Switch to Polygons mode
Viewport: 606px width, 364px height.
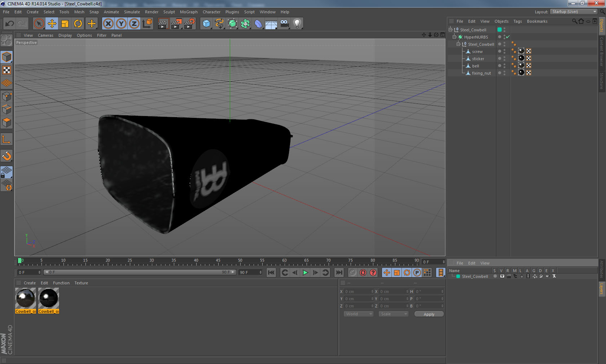pos(7,123)
